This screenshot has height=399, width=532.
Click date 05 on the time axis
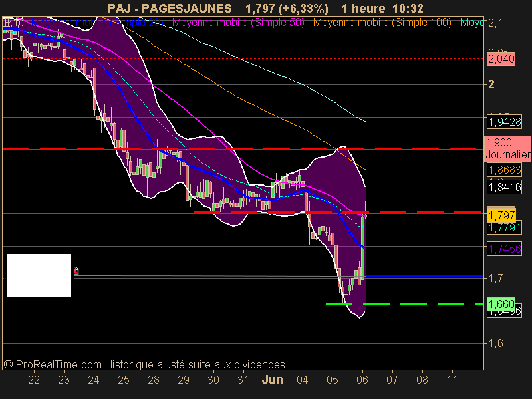(332, 380)
